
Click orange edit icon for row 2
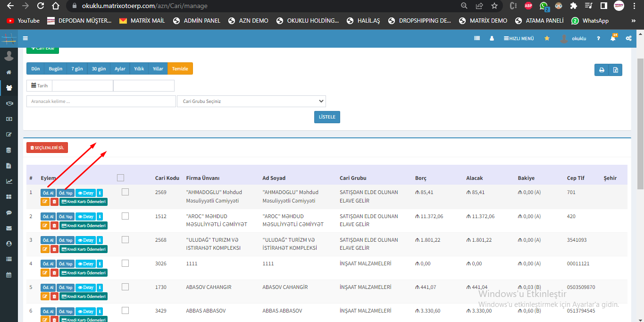(x=45, y=226)
